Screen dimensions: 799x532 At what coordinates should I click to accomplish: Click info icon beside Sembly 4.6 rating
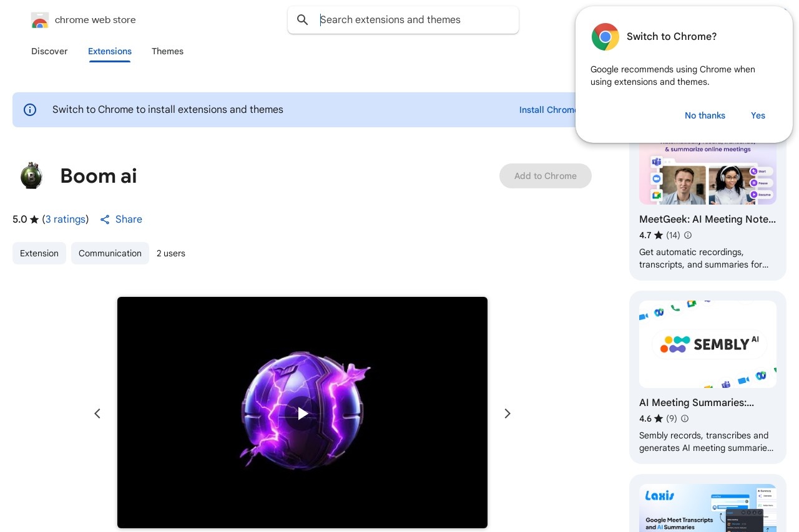[x=684, y=418]
